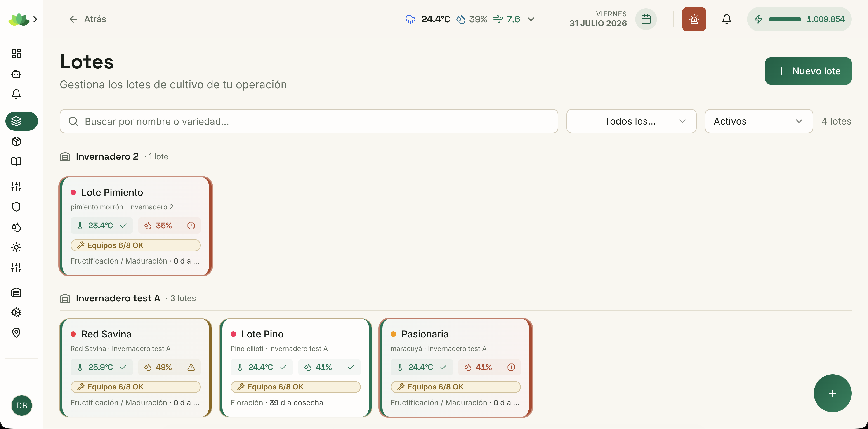Image resolution: width=868 pixels, height=429 pixels.
Task: Open the Lote Pimiento card
Action: [135, 226]
